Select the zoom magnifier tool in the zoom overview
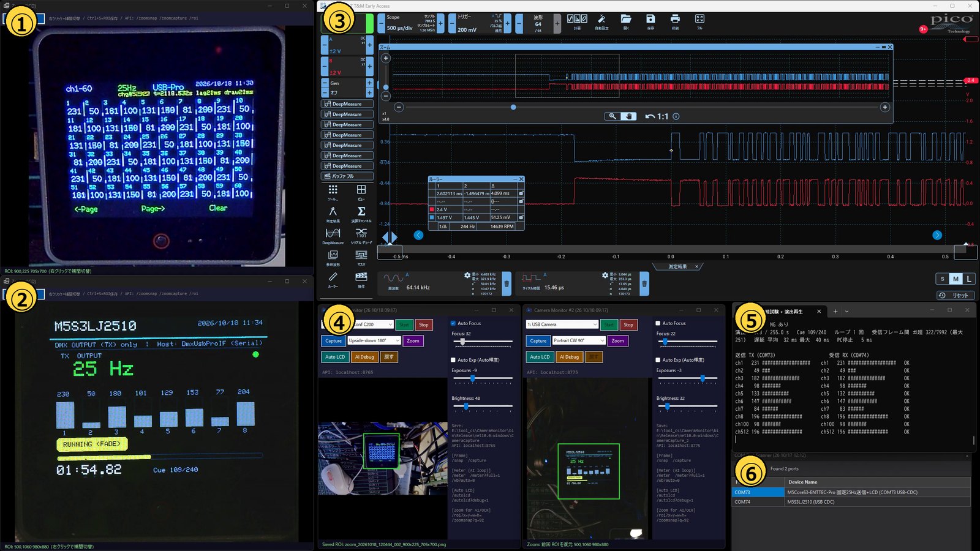 [x=612, y=116]
